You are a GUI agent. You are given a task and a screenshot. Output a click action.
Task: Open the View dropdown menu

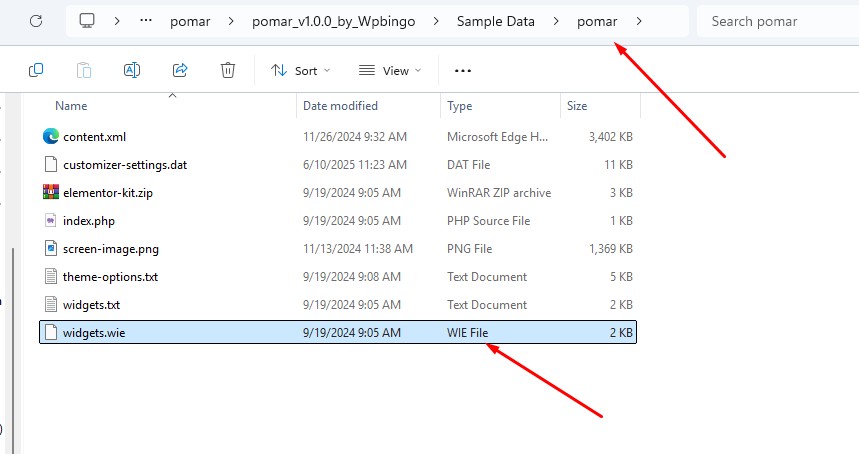[390, 71]
